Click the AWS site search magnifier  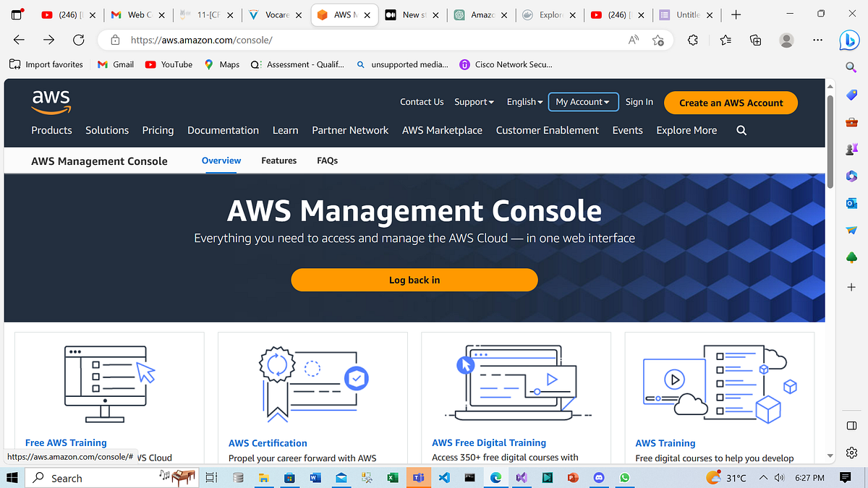741,130
